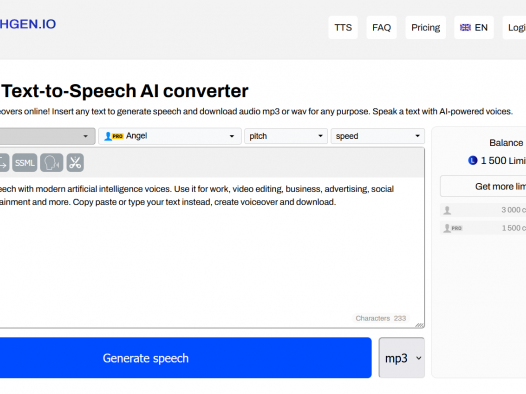This screenshot has width=526, height=394.
Task: Click the SSML toolbar button
Action: coord(25,163)
